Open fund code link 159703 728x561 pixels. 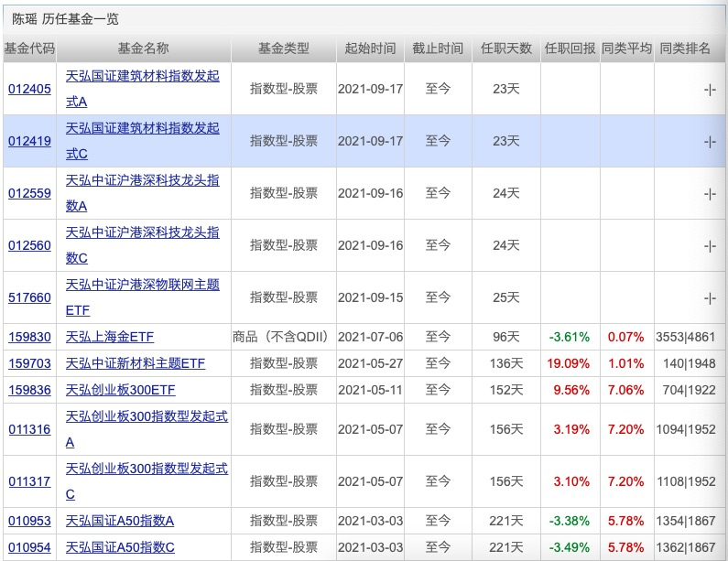[x=29, y=363]
